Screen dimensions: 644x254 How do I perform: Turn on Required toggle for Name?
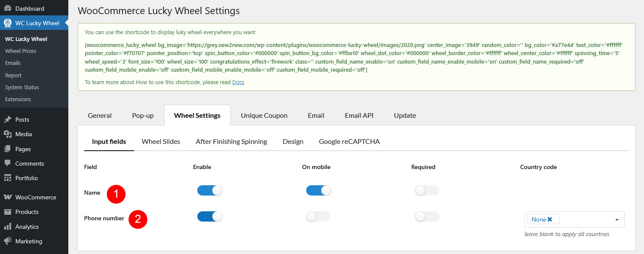(427, 190)
